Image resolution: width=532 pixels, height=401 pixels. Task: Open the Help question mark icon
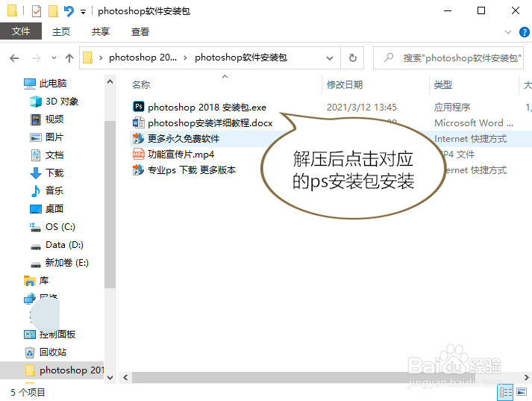click(525, 32)
